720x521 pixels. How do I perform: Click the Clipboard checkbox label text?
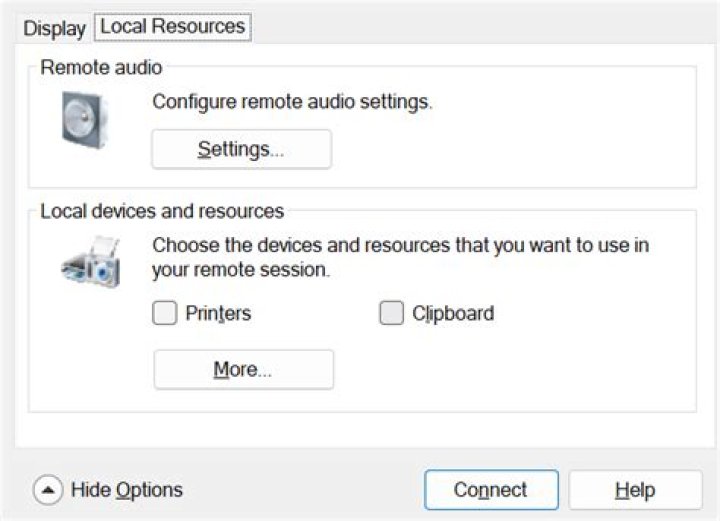click(x=453, y=314)
